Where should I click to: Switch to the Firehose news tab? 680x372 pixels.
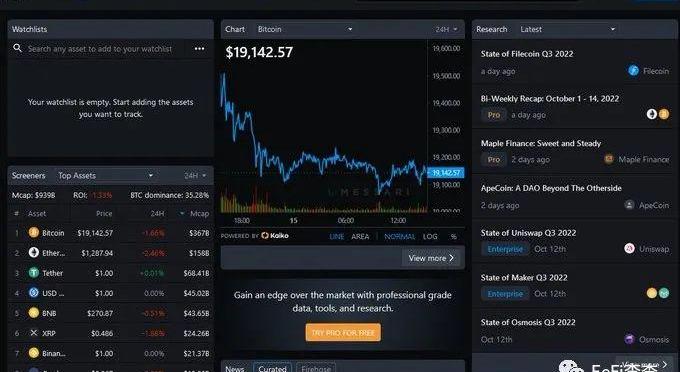316,368
